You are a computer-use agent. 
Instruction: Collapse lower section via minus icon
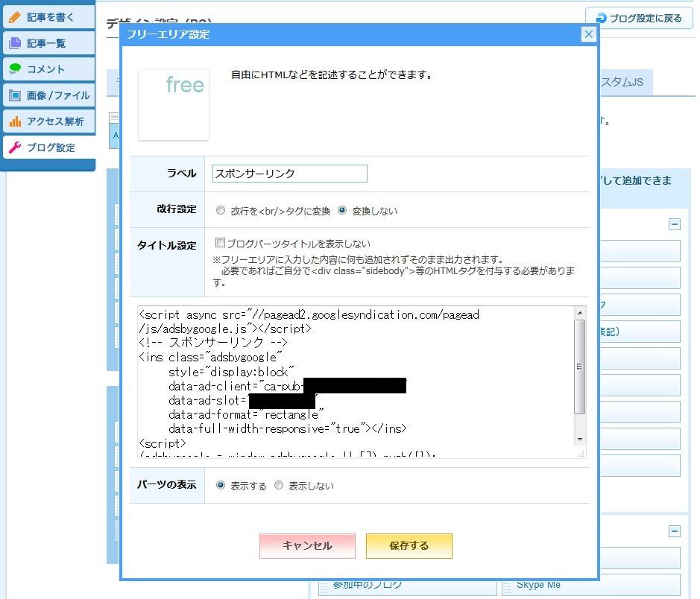675,530
